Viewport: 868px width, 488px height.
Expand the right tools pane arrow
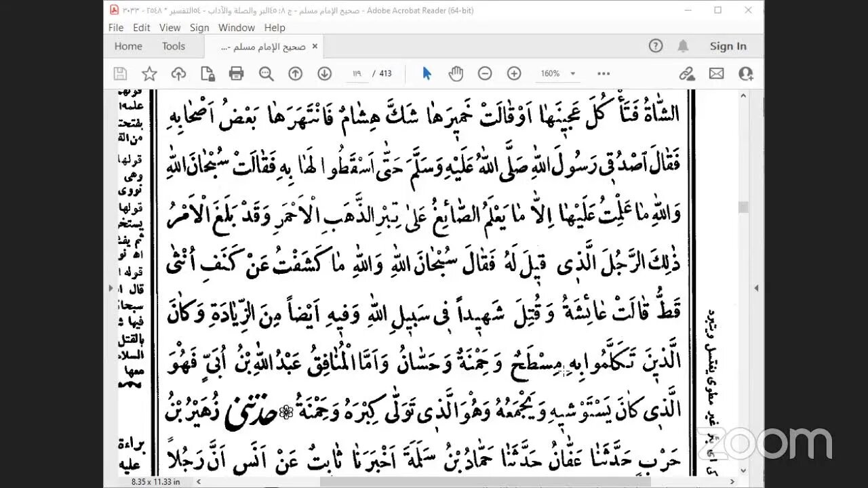click(x=757, y=288)
